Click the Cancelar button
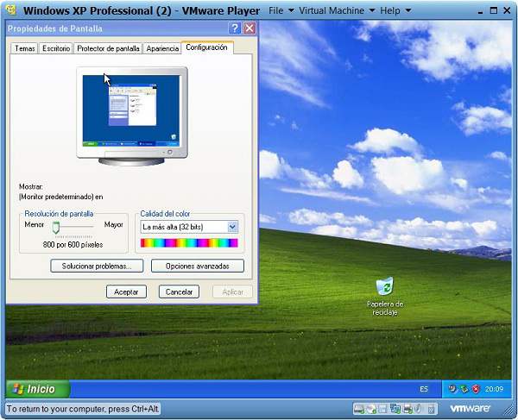 pyautogui.click(x=179, y=291)
